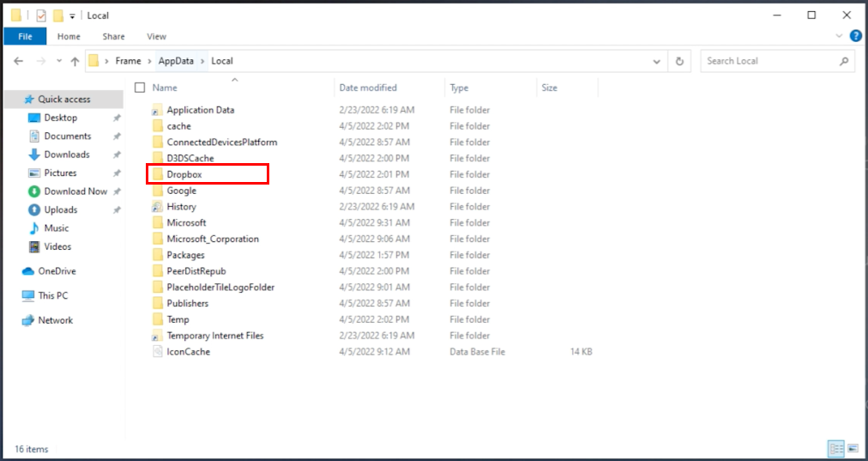The image size is (868, 461).
Task: Open the Recent locations dropdown arrow
Action: [x=59, y=61]
